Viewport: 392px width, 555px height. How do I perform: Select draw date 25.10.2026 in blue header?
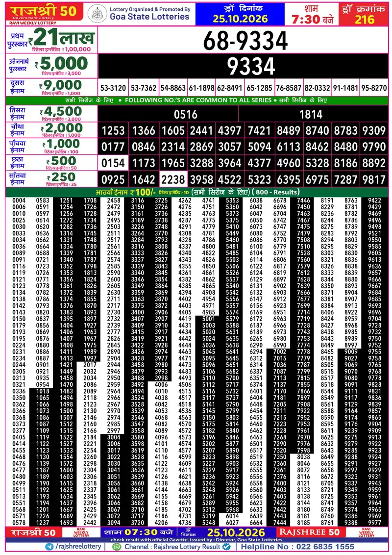[240, 19]
